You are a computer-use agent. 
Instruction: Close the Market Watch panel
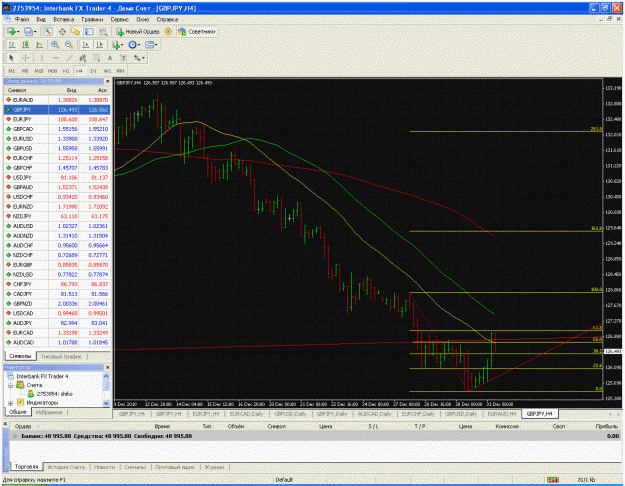[x=107, y=81]
